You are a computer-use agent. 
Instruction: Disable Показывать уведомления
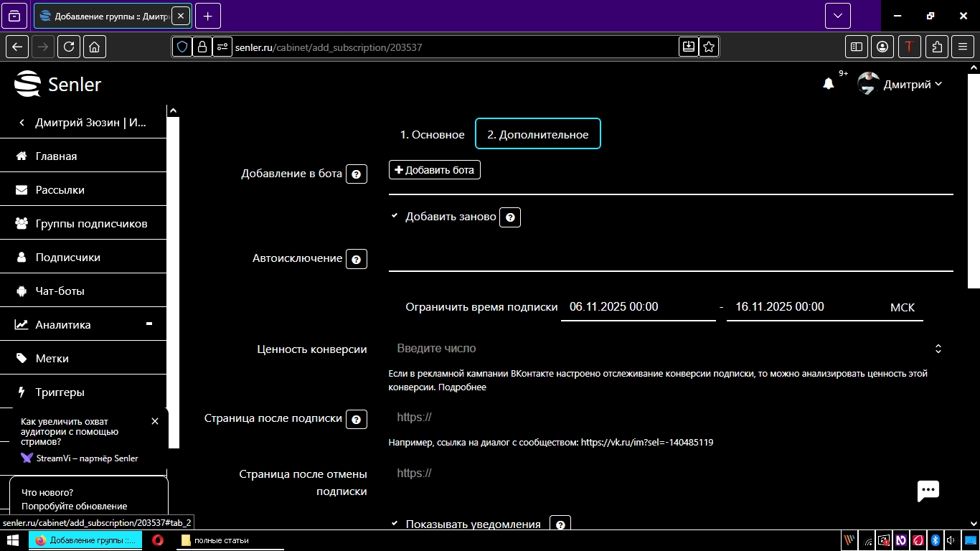393,523
